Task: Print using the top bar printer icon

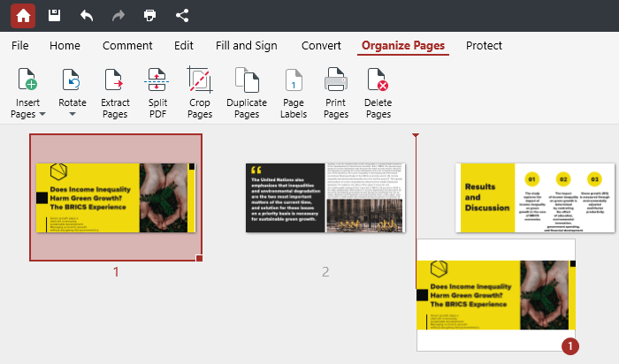Action: (x=149, y=16)
